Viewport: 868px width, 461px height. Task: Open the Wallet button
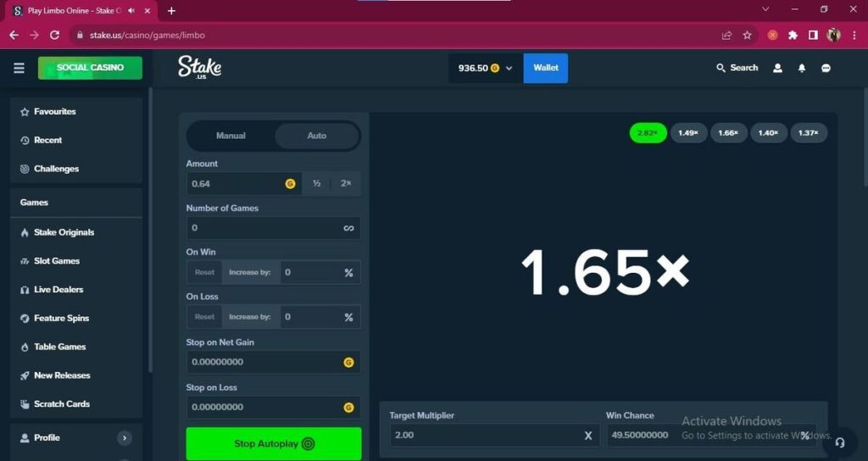point(546,68)
